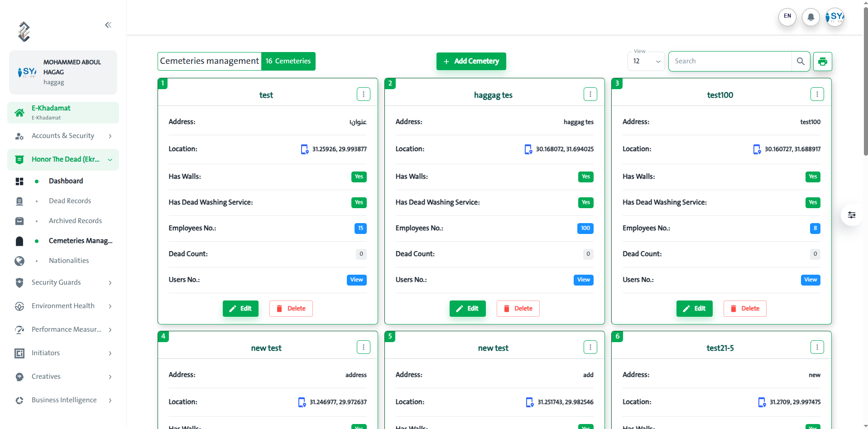Go to Dead Records page
The width and height of the screenshot is (868, 429).
(x=70, y=201)
